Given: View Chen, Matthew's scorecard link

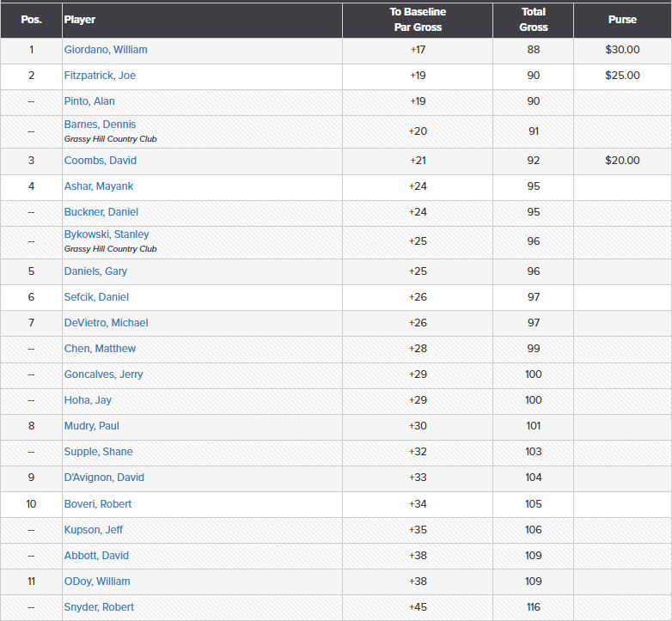Looking at the screenshot, I should click(x=100, y=349).
